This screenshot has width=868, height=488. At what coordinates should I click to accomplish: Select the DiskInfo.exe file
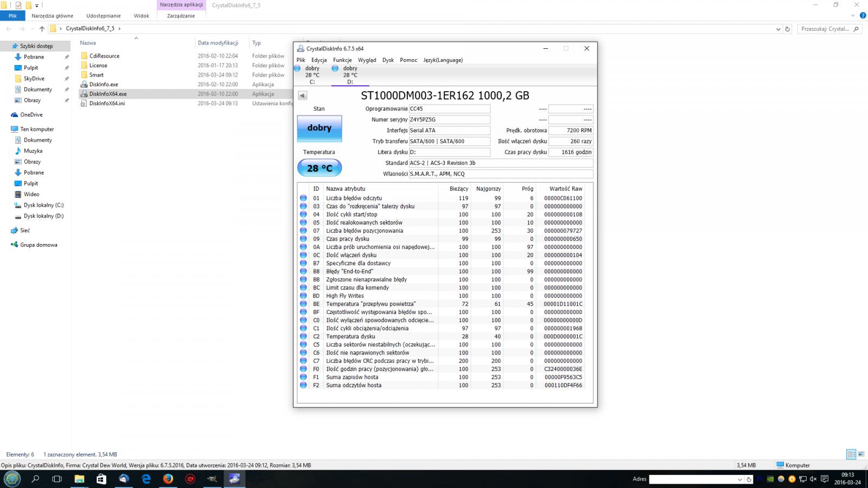point(104,85)
